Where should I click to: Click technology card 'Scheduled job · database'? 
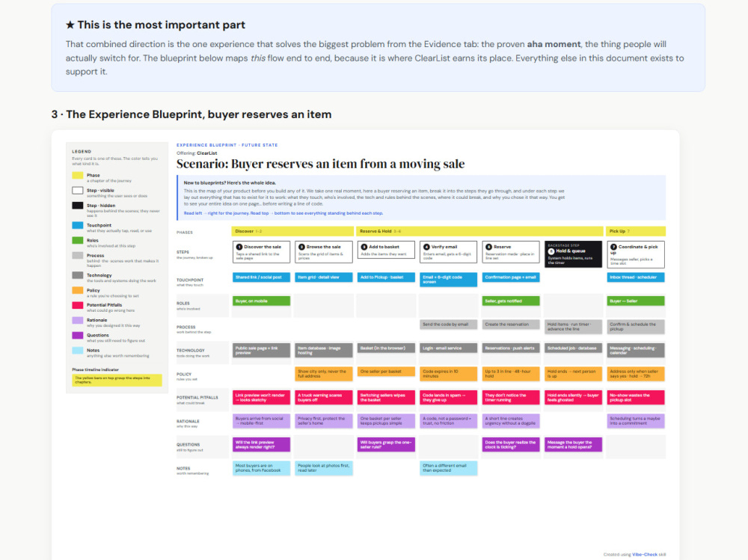574,348
